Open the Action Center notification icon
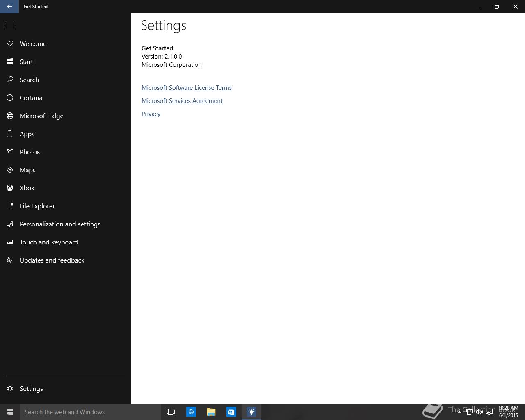525x420 pixels. coord(489,412)
